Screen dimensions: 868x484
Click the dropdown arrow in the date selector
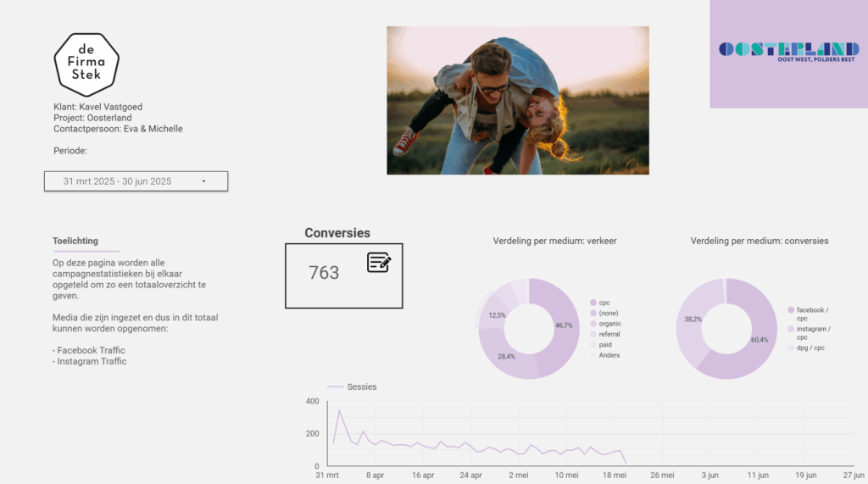pyautogui.click(x=203, y=181)
